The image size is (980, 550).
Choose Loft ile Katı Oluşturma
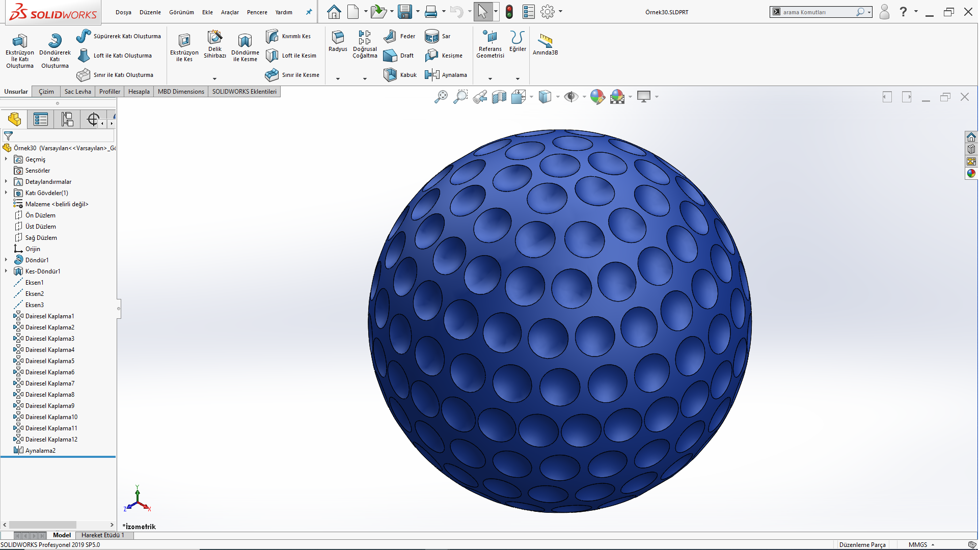115,56
